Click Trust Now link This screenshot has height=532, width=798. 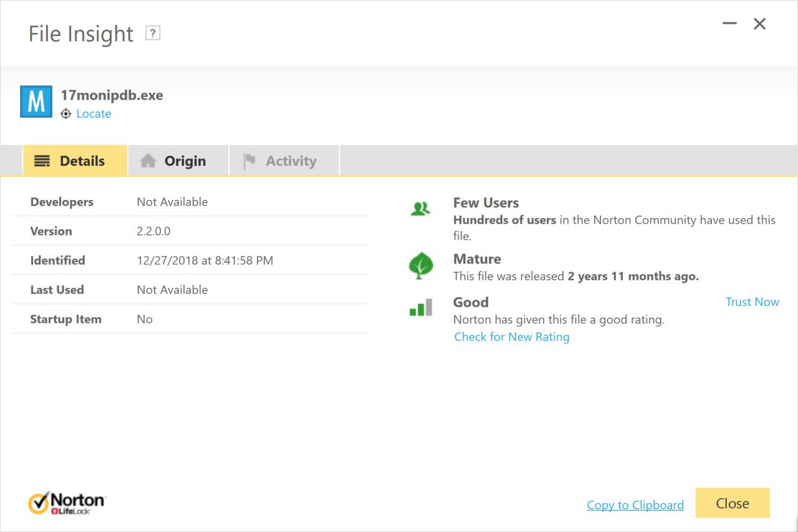pos(752,302)
